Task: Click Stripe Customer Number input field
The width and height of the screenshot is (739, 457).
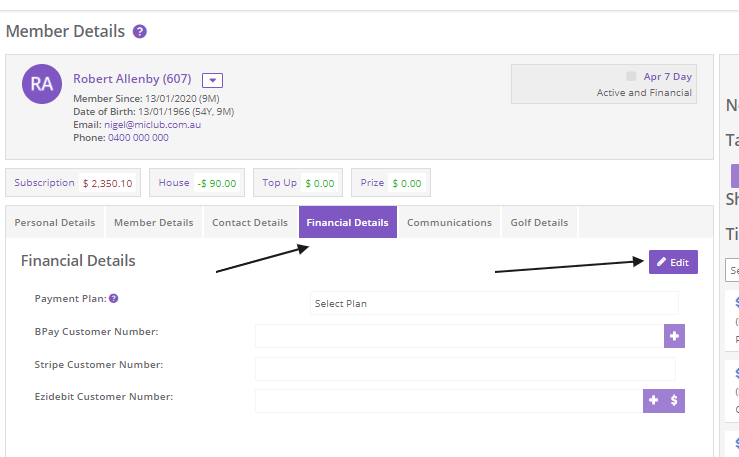Action: [465, 369]
